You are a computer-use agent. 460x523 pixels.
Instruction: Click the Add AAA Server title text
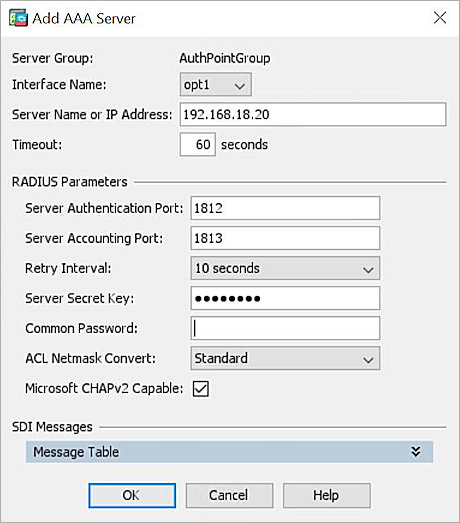click(x=84, y=18)
